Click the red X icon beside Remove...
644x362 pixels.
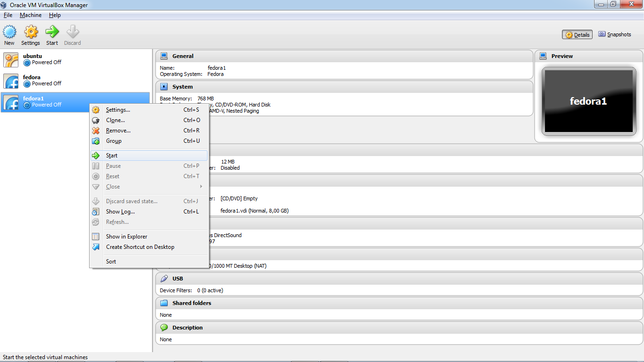[96, 131]
